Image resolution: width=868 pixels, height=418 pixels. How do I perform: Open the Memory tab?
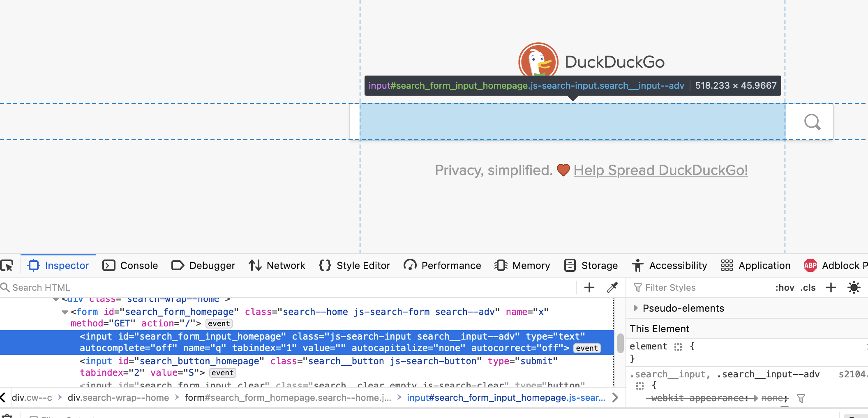pos(522,266)
